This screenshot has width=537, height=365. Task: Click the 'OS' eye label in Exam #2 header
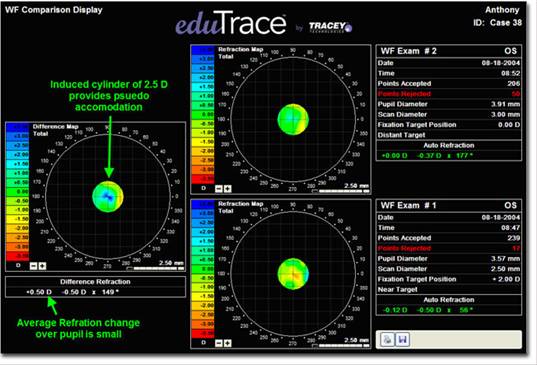pyautogui.click(x=510, y=51)
